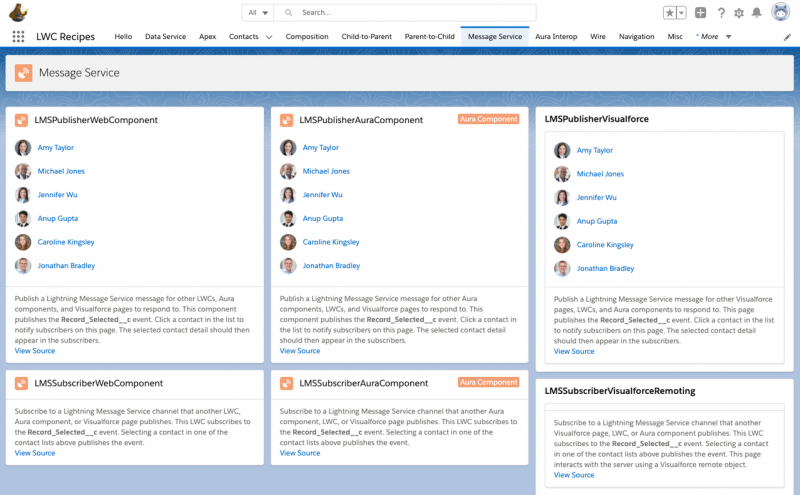The width and height of the screenshot is (800, 495).
Task: Open the App Launcher grid icon
Action: [18, 36]
